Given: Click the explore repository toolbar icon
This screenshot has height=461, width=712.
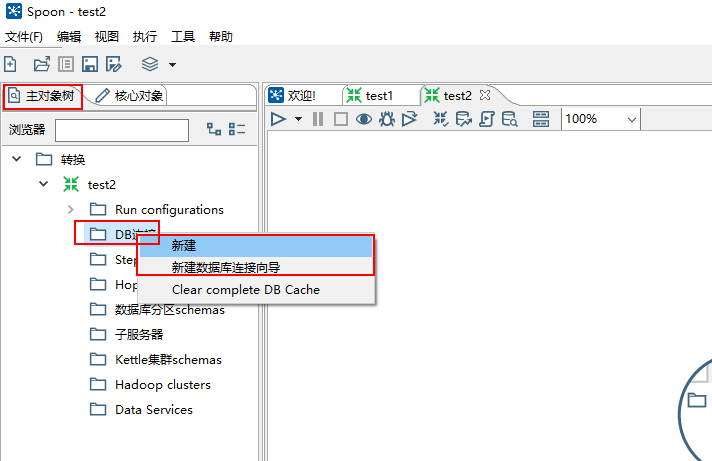Looking at the screenshot, I should (x=66, y=64).
